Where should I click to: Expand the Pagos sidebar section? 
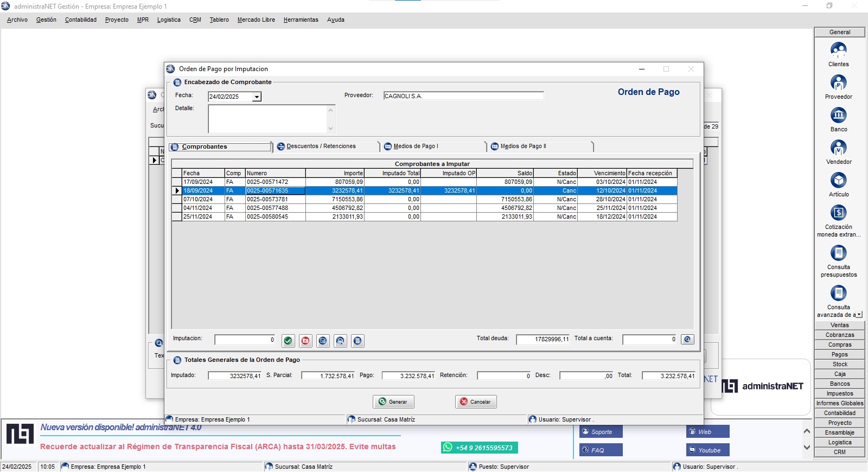pos(840,354)
